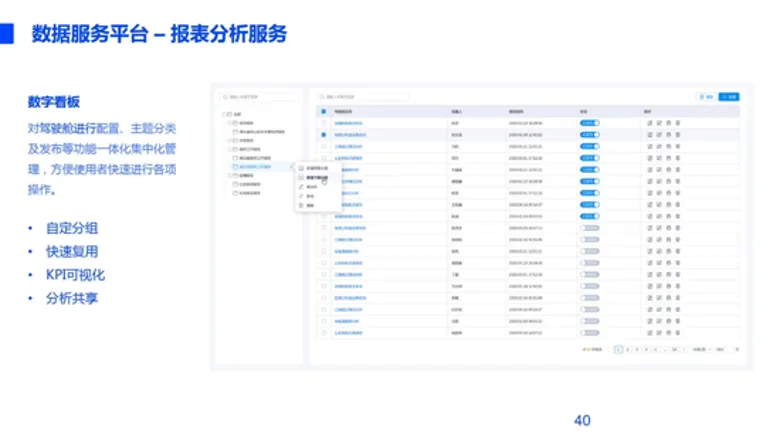Screen dimensions: 780x439
Task: Choose the third context menu entry with pencil icon
Action: coord(318,187)
